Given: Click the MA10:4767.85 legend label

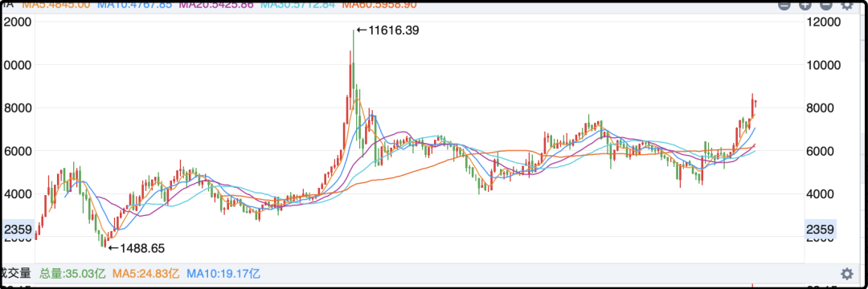Looking at the screenshot, I should 135,5.
